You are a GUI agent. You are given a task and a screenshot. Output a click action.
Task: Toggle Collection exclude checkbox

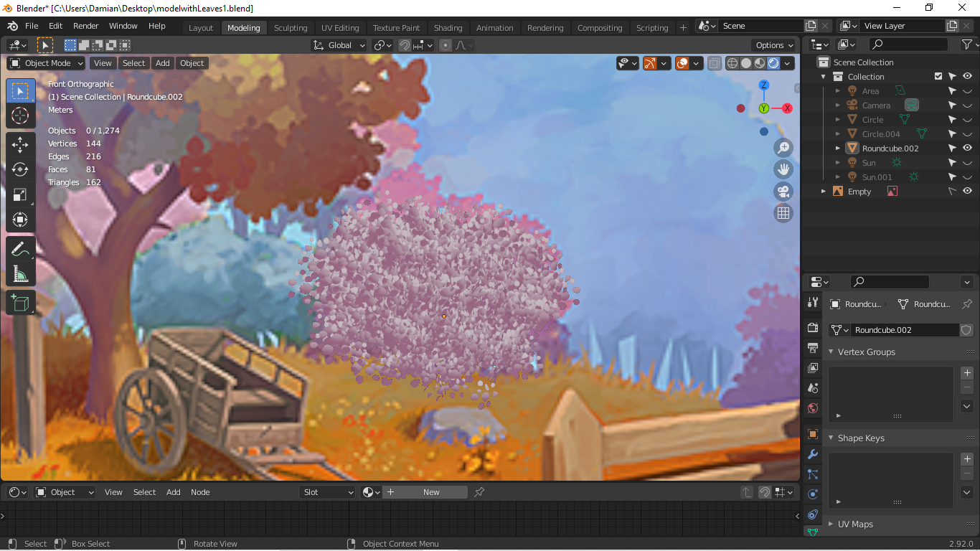pos(938,77)
